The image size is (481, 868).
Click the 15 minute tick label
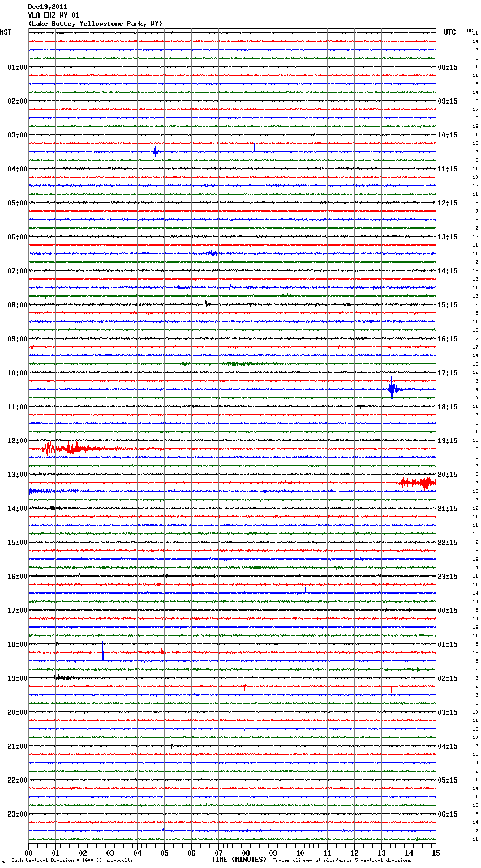pos(436,853)
